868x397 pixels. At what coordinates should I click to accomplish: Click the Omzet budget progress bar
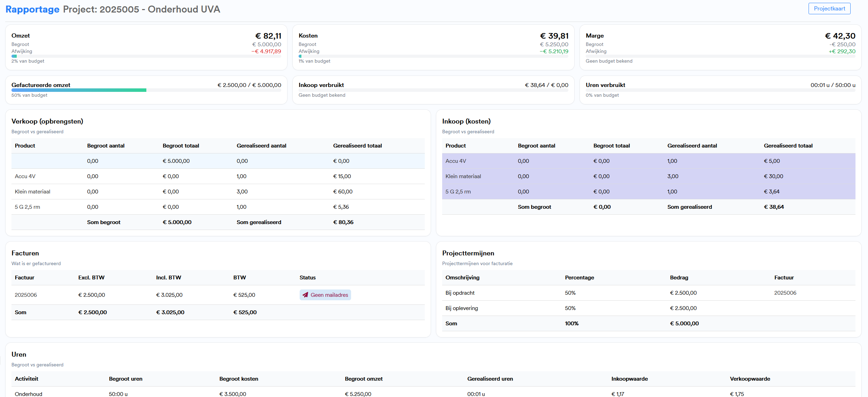point(146,56)
